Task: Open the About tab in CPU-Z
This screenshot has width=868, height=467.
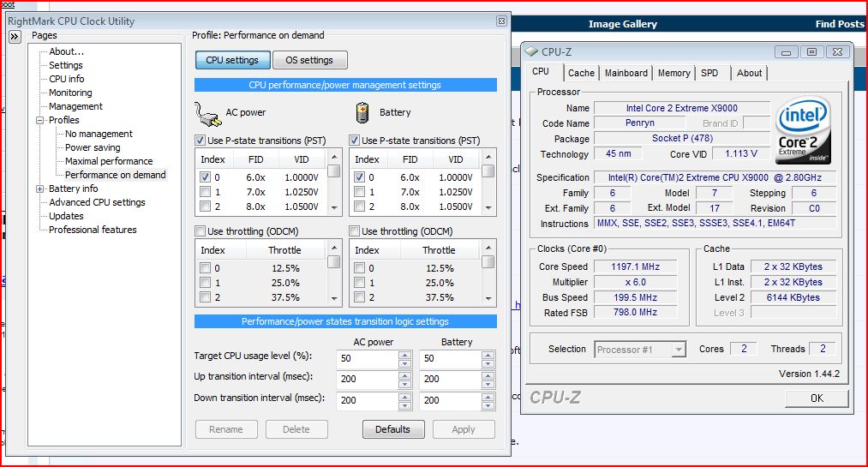Action: (x=749, y=73)
